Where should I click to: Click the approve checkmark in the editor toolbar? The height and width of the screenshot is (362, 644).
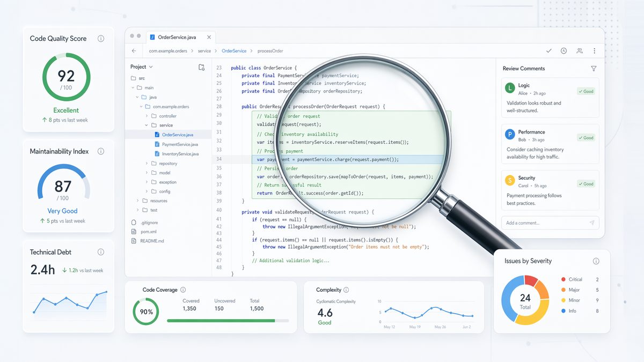click(x=548, y=50)
